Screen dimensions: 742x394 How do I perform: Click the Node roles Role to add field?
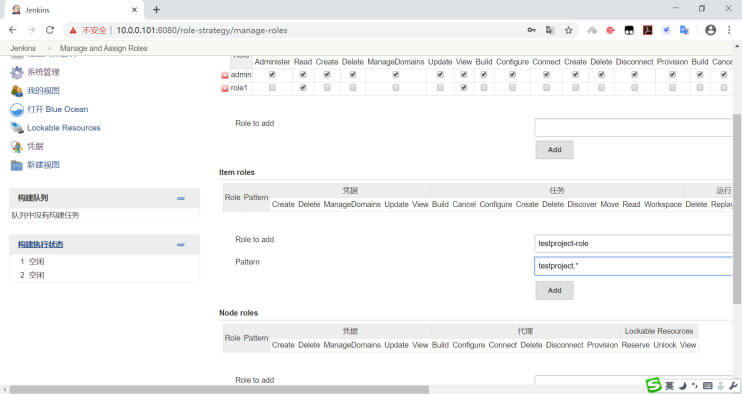(x=634, y=380)
